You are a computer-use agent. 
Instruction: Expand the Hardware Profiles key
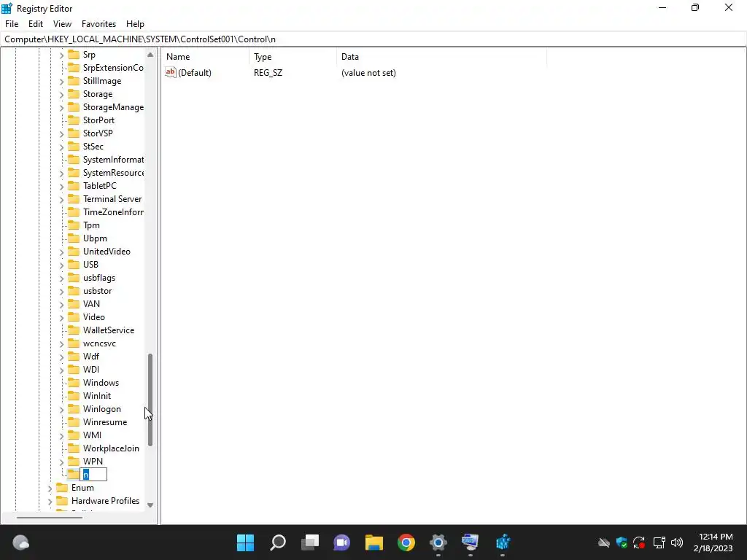coord(50,502)
